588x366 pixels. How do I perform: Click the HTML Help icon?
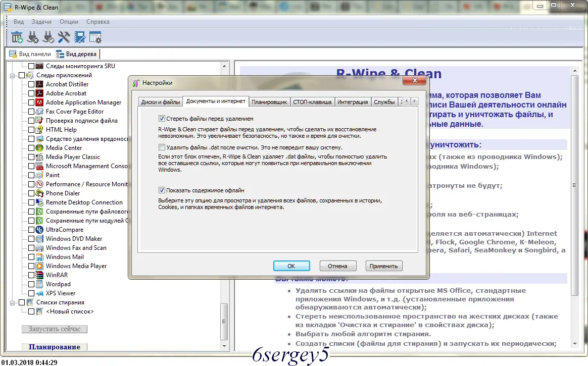(39, 130)
